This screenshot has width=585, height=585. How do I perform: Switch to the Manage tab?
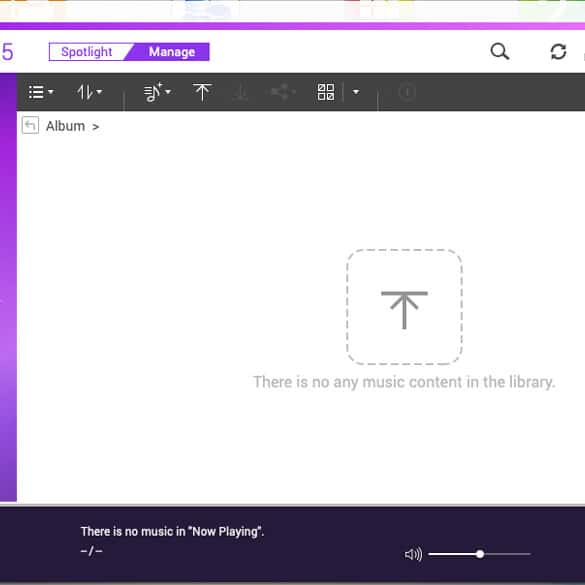pos(172,52)
